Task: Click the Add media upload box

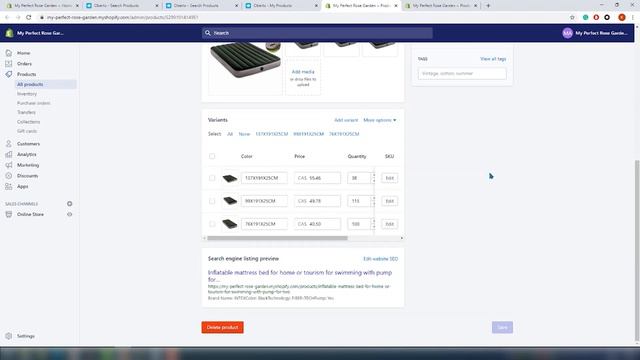Action: (x=303, y=77)
